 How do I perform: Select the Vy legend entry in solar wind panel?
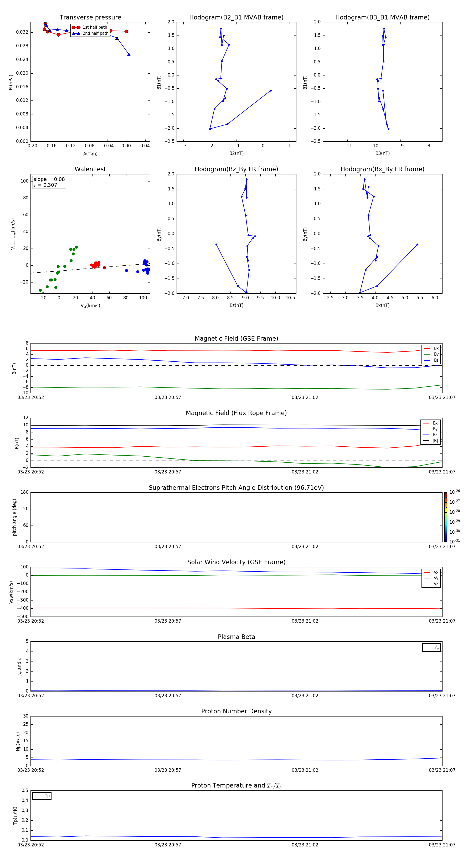click(x=431, y=578)
